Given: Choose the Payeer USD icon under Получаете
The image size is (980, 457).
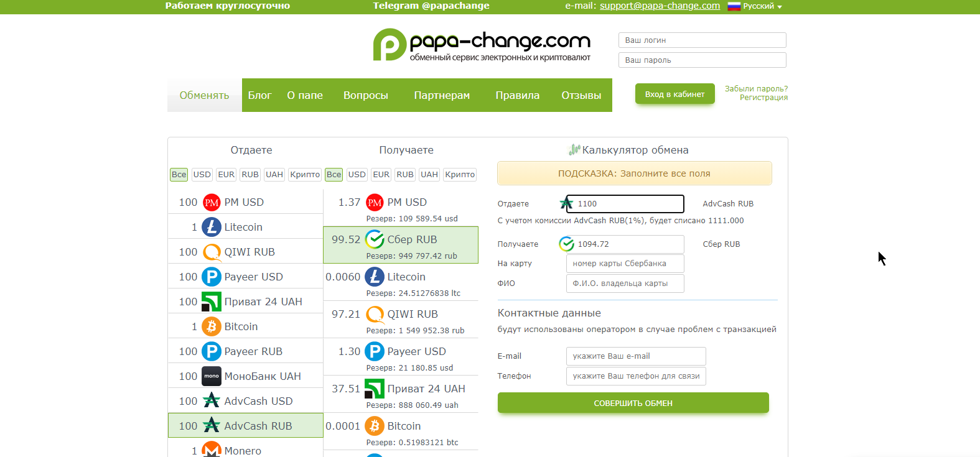Looking at the screenshot, I should coord(374,351).
